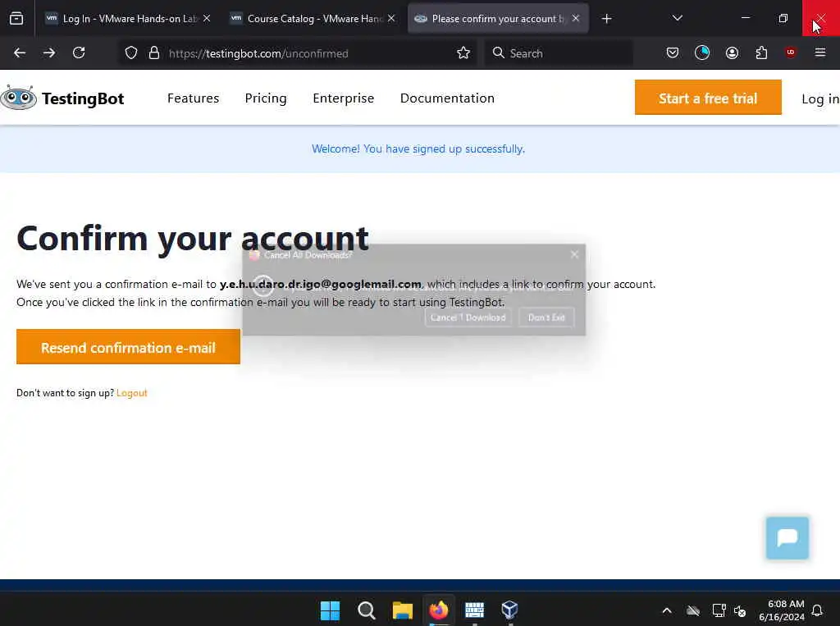This screenshot has height=626, width=840.
Task: Open Windows taskbar search
Action: click(367, 610)
